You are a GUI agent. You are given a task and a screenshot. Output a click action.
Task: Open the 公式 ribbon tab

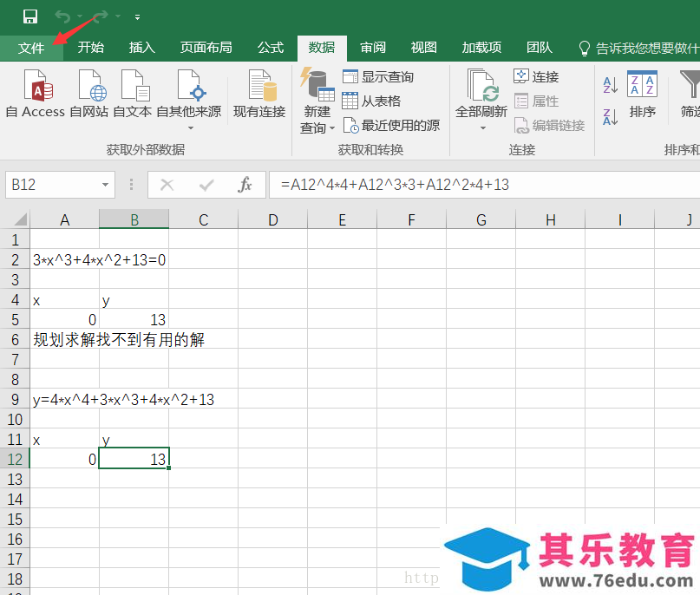click(x=271, y=48)
